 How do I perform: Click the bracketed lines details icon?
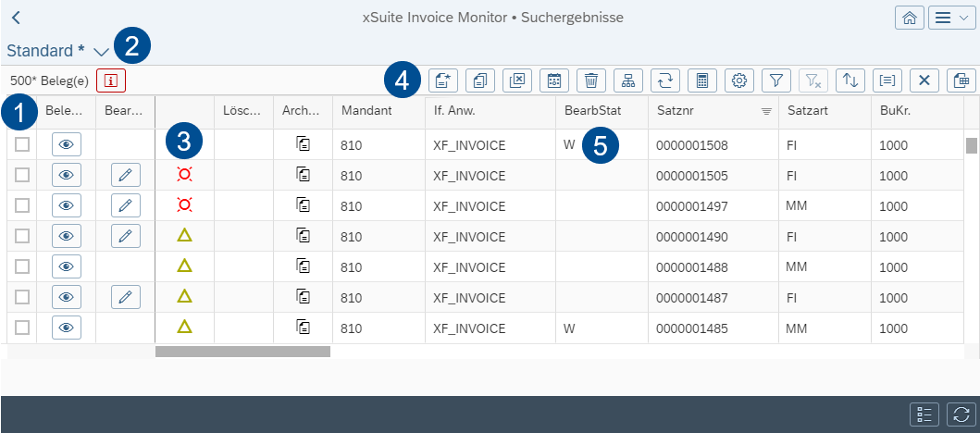[887, 80]
